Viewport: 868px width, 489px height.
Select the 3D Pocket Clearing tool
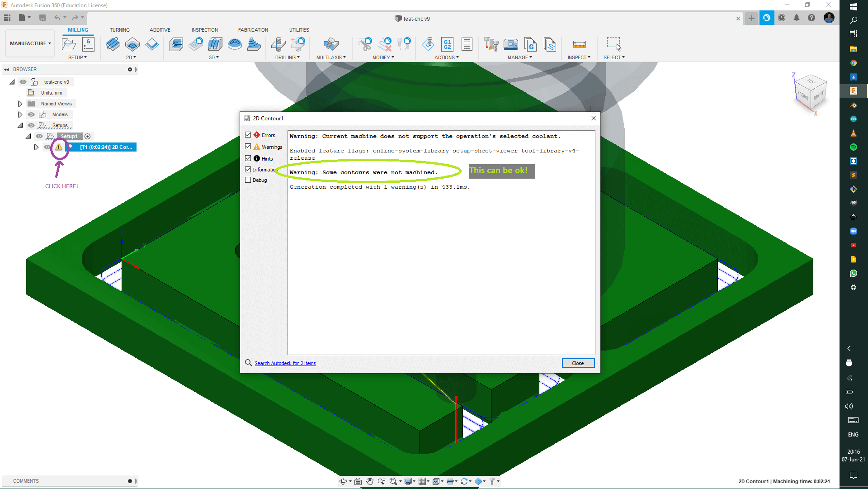[196, 44]
